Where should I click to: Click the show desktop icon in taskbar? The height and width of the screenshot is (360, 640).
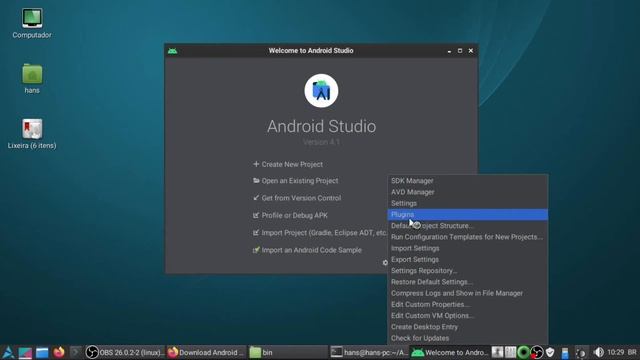pyautogui.click(x=25, y=353)
